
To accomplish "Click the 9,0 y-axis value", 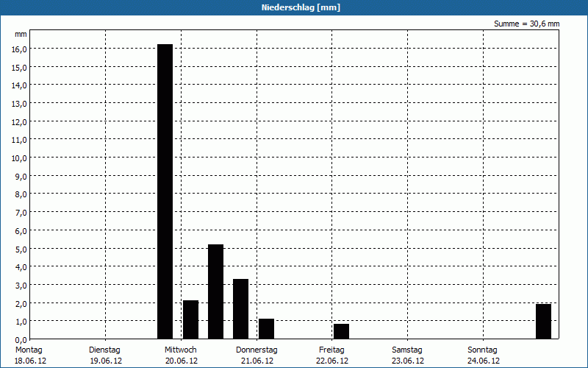I will 21,177.
